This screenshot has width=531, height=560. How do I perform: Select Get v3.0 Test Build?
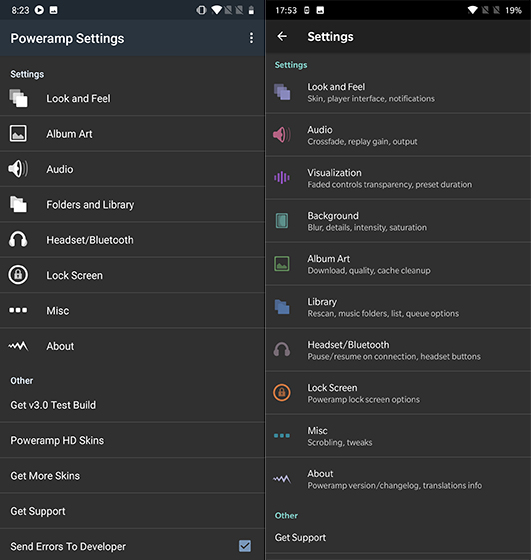click(132, 405)
